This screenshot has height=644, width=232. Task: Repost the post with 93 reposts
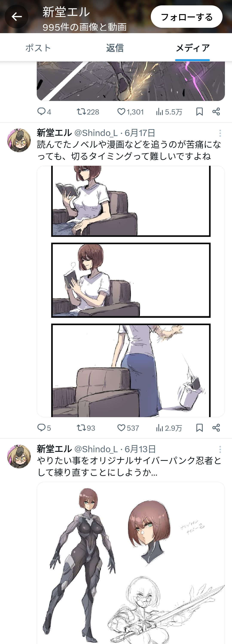point(81,428)
